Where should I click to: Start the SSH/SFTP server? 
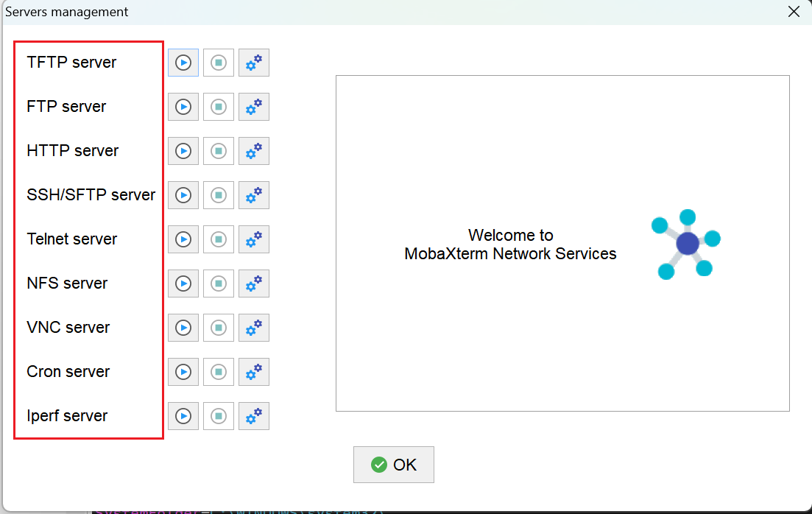[183, 195]
